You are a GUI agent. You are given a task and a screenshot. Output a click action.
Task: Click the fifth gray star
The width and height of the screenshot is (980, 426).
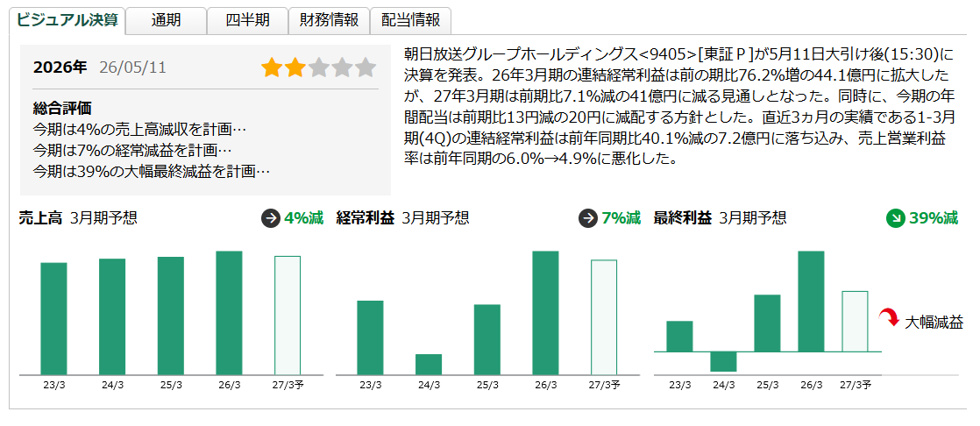coord(366,67)
